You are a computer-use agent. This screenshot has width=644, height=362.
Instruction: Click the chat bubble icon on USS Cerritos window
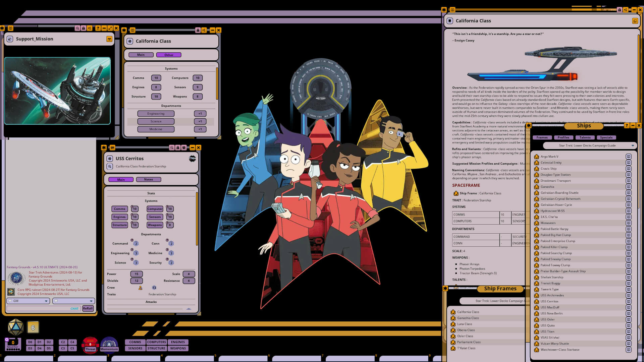tap(112, 147)
